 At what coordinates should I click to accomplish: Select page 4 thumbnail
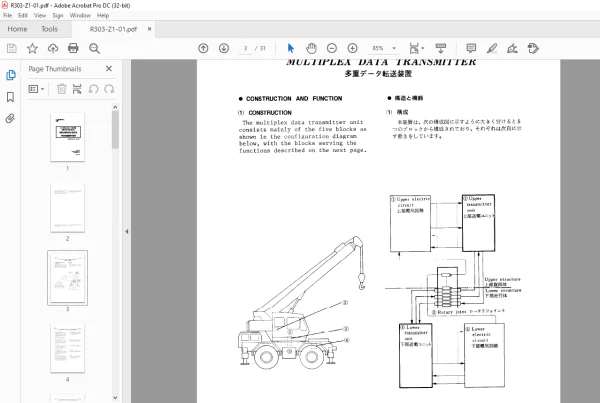tap(67, 348)
